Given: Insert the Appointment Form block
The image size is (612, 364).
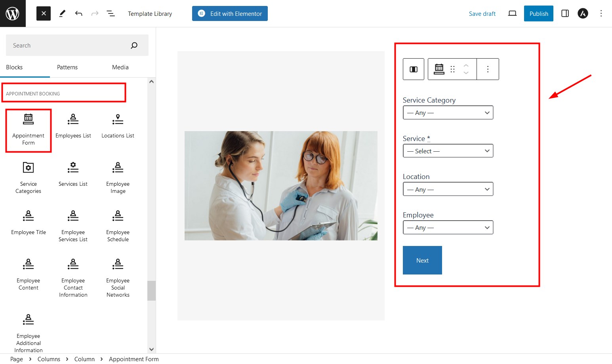Looking at the screenshot, I should click(x=29, y=130).
